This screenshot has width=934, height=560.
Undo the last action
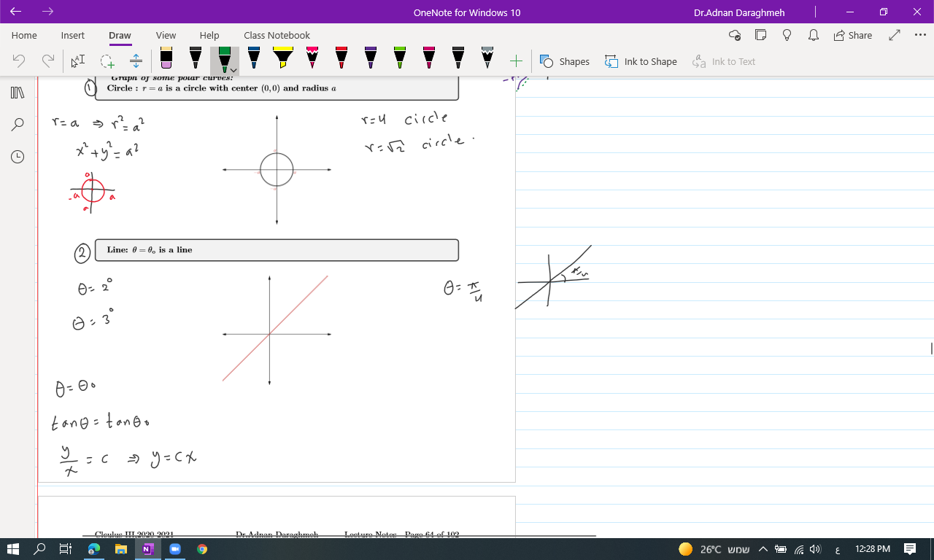20,62
